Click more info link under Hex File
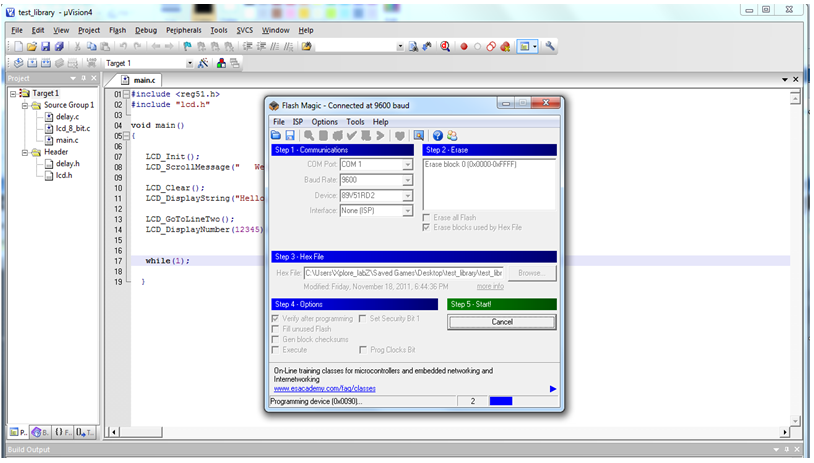This screenshot has height=463, width=814. (490, 287)
